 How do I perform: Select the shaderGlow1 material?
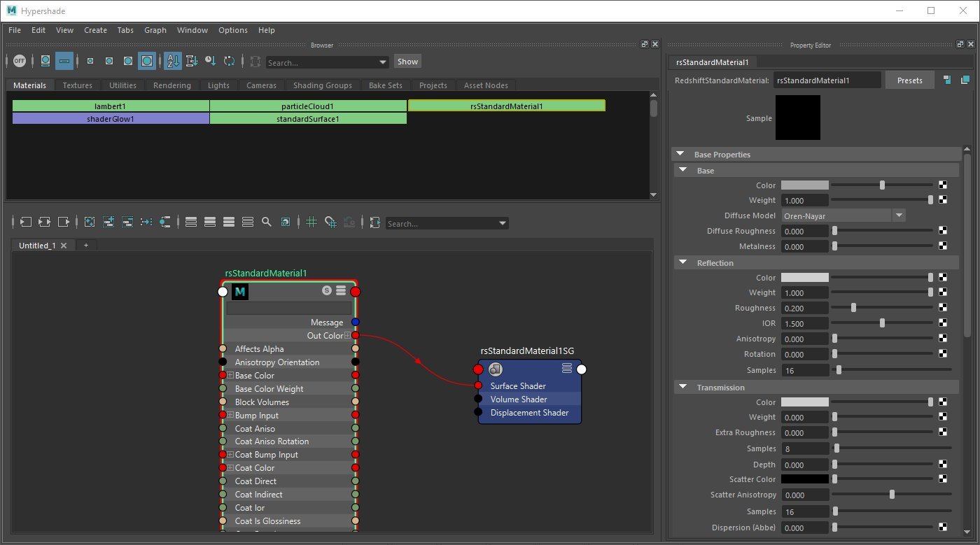111,119
